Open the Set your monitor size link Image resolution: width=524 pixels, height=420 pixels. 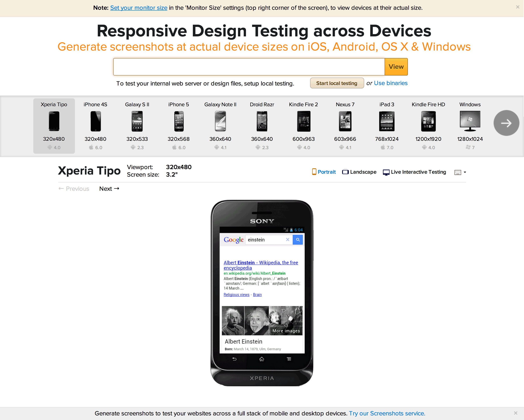click(139, 8)
